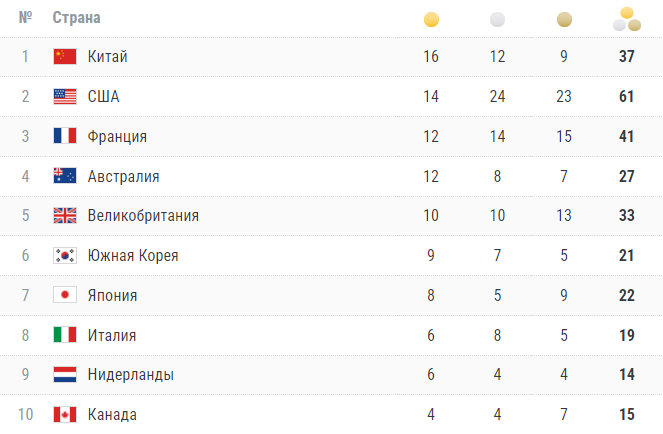Click the Canada flag icon
The height and width of the screenshot is (434, 663).
(65, 415)
